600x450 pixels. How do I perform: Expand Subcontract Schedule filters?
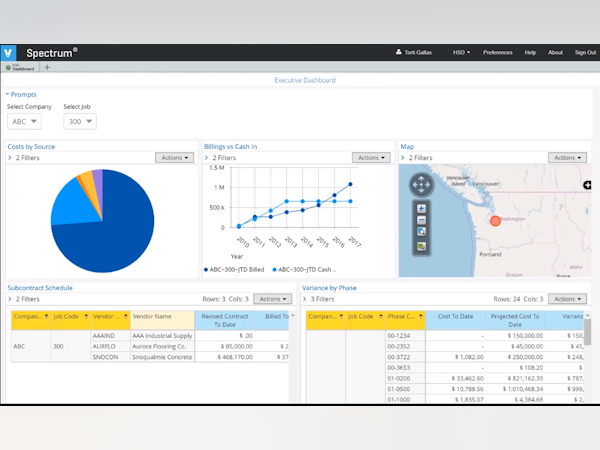pyautogui.click(x=10, y=299)
